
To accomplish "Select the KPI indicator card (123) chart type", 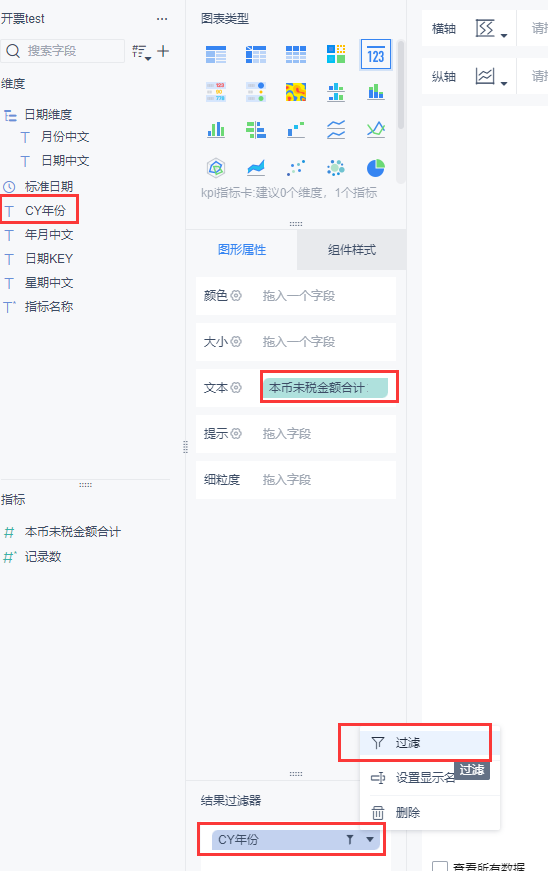I will coord(376,54).
